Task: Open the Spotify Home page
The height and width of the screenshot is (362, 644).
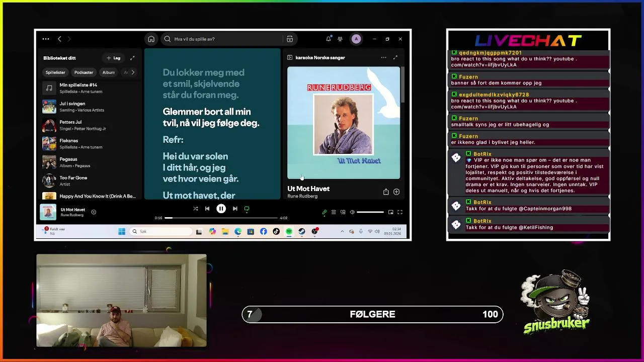Action: 151,39
